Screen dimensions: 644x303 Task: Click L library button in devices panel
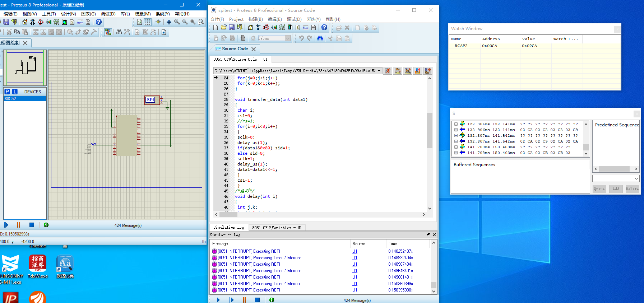[x=15, y=92]
